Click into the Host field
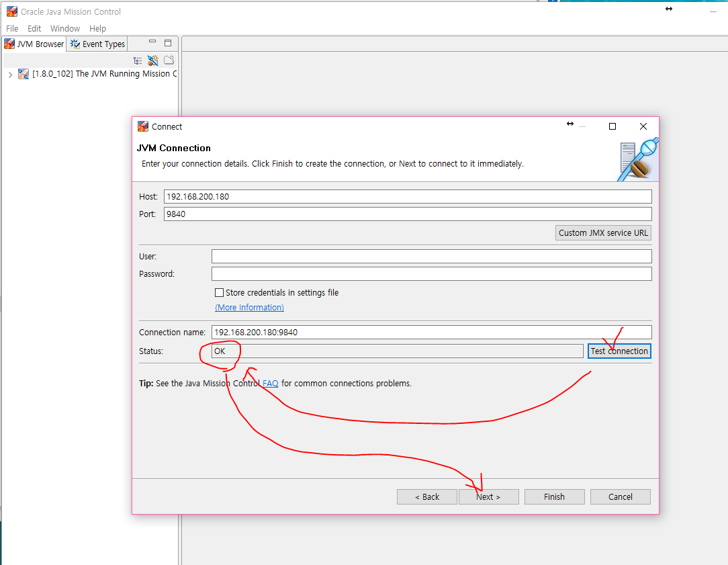 click(x=408, y=196)
